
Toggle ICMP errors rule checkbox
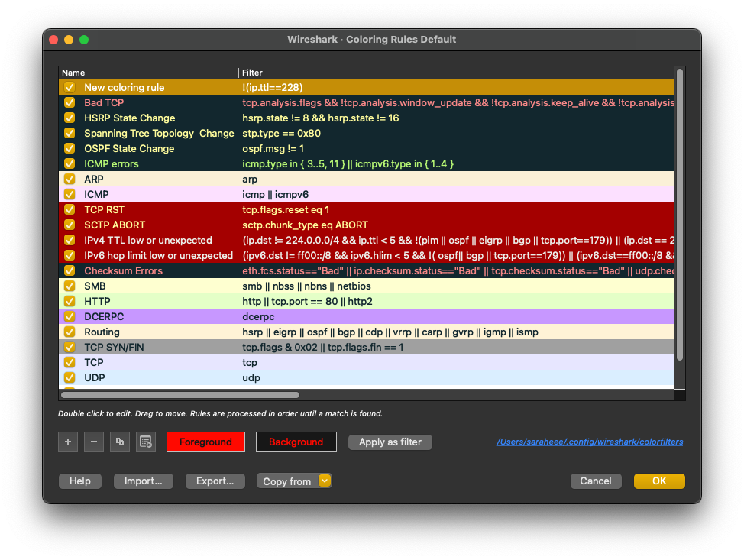70,163
